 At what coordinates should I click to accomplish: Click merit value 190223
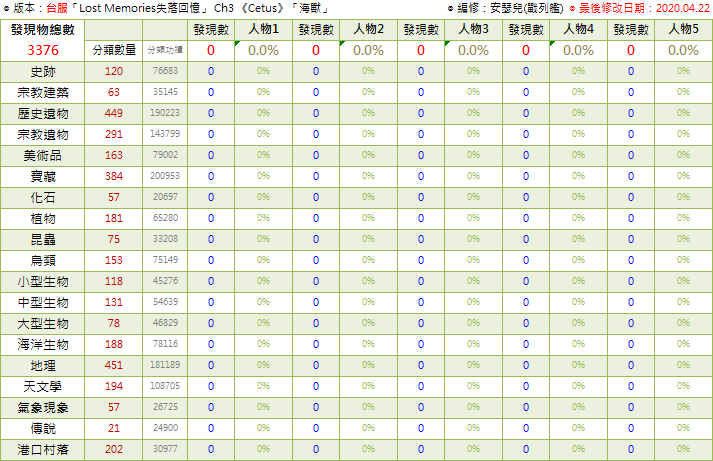point(165,113)
